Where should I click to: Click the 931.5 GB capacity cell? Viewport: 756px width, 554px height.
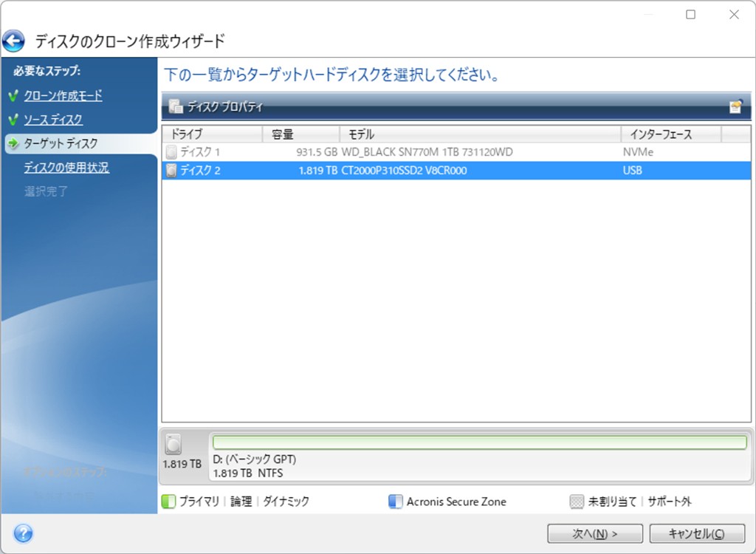pos(317,152)
